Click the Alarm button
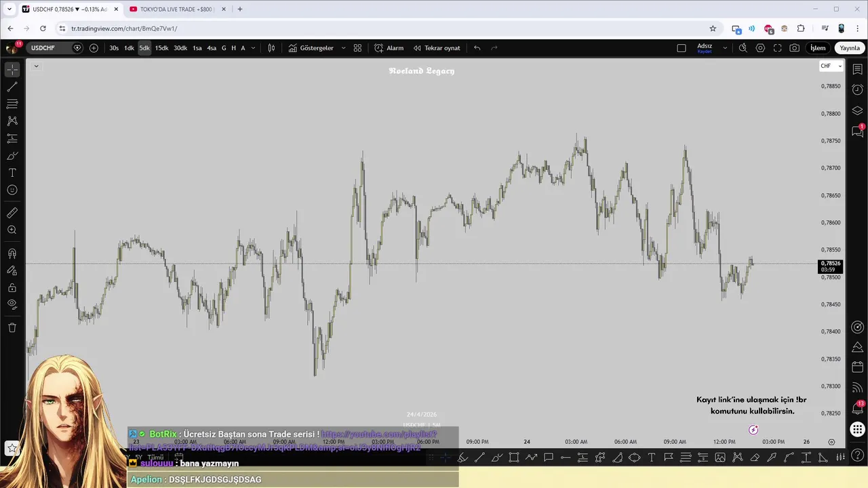The width and height of the screenshot is (868, 488). pyautogui.click(x=389, y=48)
